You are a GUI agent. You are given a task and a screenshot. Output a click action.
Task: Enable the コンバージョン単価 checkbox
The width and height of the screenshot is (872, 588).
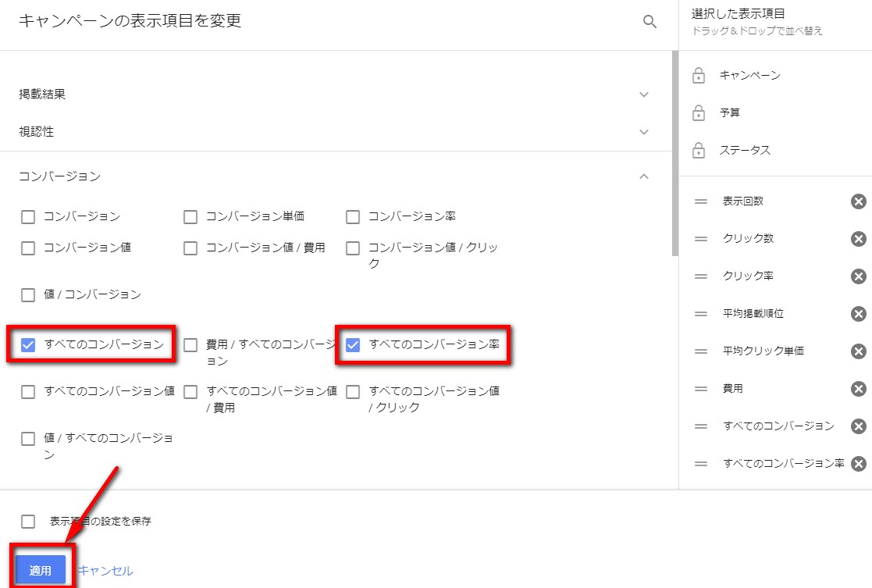190,217
